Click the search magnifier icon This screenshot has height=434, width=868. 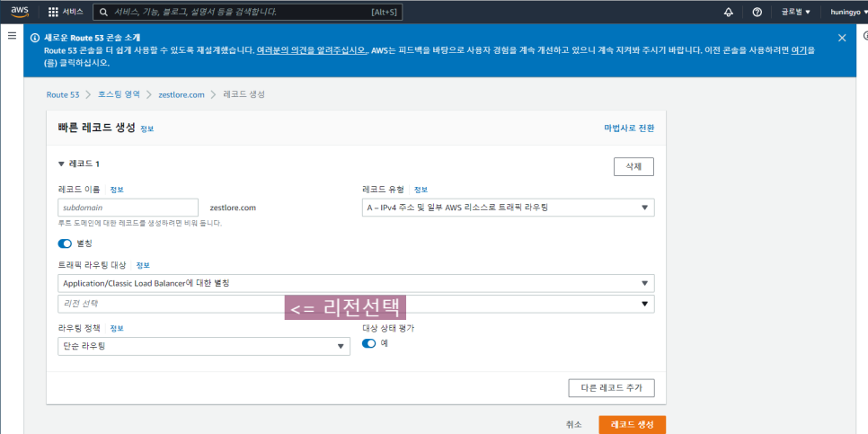coord(103,12)
